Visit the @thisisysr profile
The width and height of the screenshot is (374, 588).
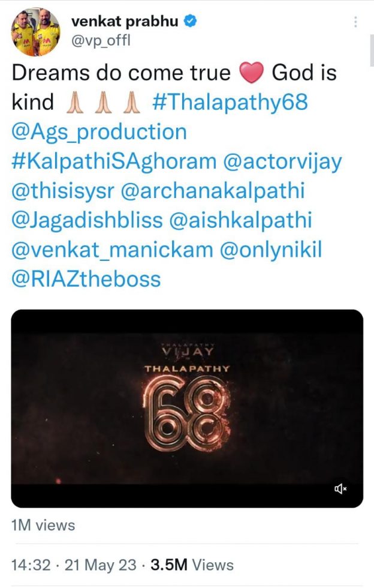(63, 191)
